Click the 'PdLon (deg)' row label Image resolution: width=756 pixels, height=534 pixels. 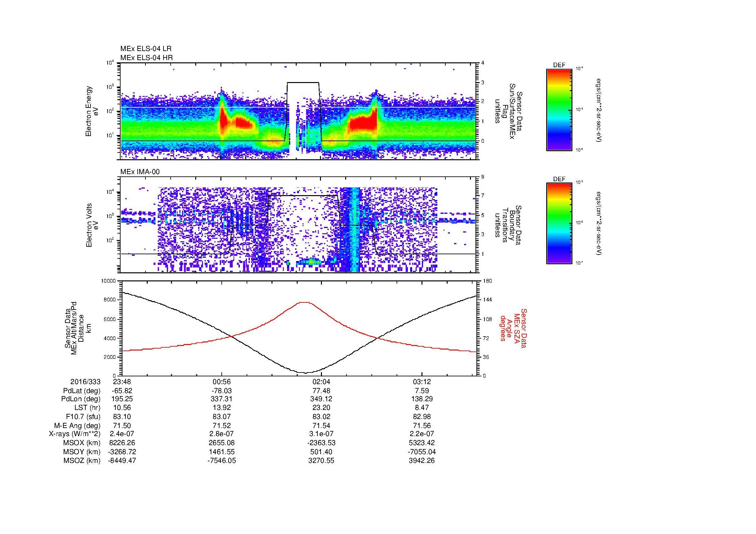point(81,399)
